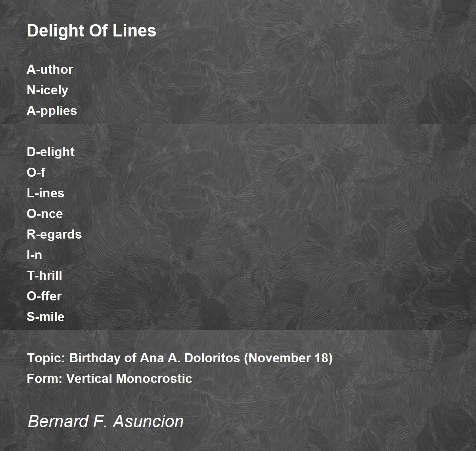476x451 pixels.
Task: Select the line A-uthor
Action: (50, 69)
